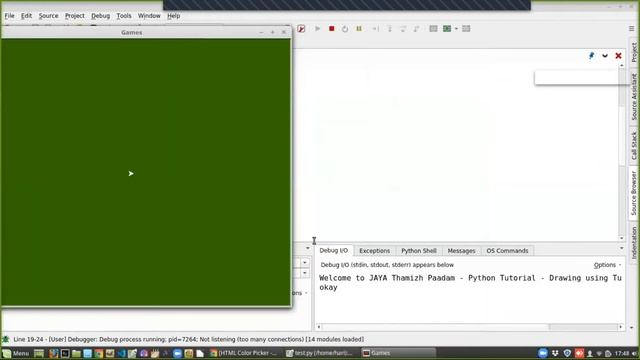640x360 pixels.
Task: Click the step out icon
Action: [416, 29]
